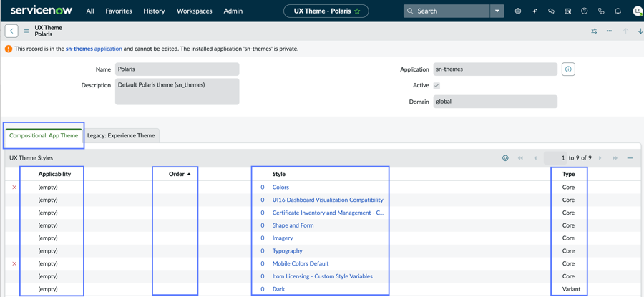Open the Admin menu
This screenshot has width=644, height=297.
pyautogui.click(x=233, y=11)
